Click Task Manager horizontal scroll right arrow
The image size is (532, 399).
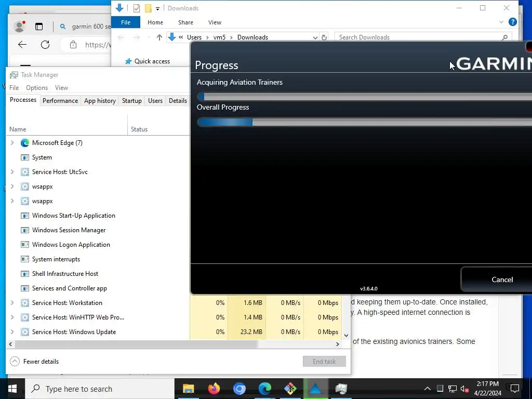(x=337, y=344)
